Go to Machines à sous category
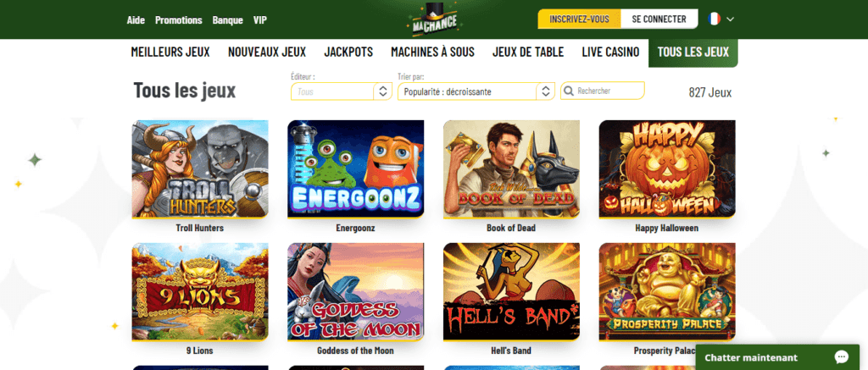The width and height of the screenshot is (868, 370). click(x=432, y=52)
